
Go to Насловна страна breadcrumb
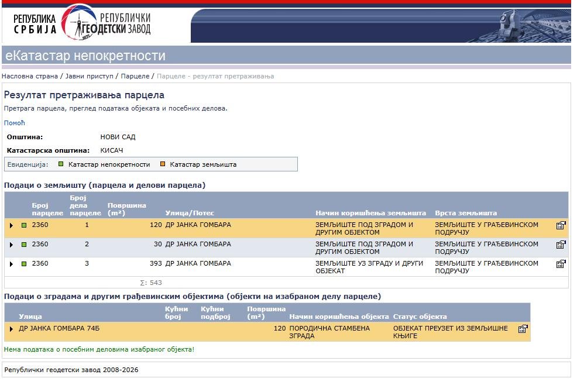click(x=30, y=76)
